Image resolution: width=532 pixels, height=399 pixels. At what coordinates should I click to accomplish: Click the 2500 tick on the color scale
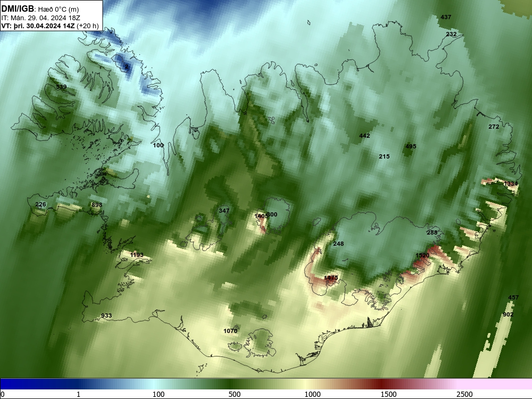click(464, 394)
